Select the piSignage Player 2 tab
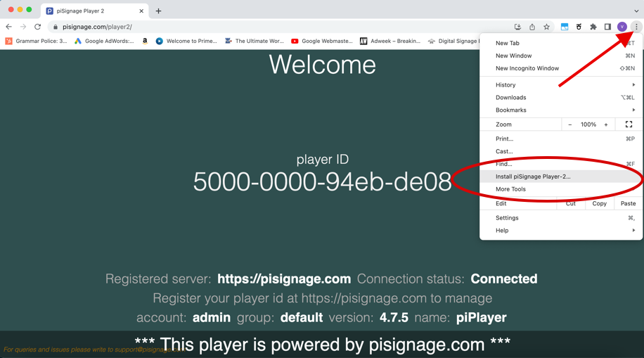 pyautogui.click(x=94, y=11)
